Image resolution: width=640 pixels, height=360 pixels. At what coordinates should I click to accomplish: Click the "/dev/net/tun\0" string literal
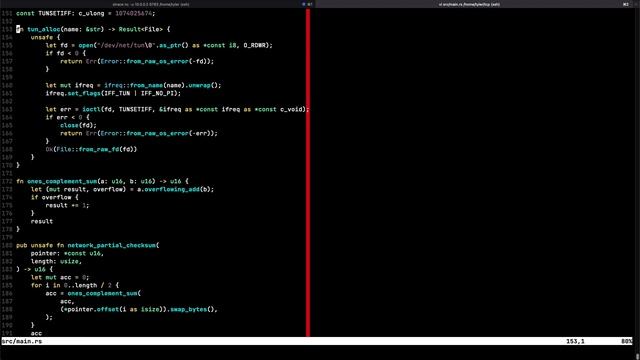click(x=127, y=45)
